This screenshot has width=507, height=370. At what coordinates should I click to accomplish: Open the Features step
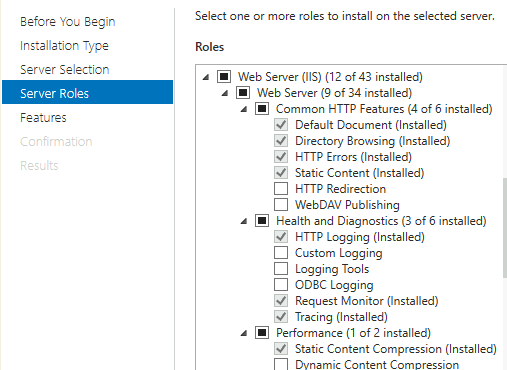coord(43,118)
